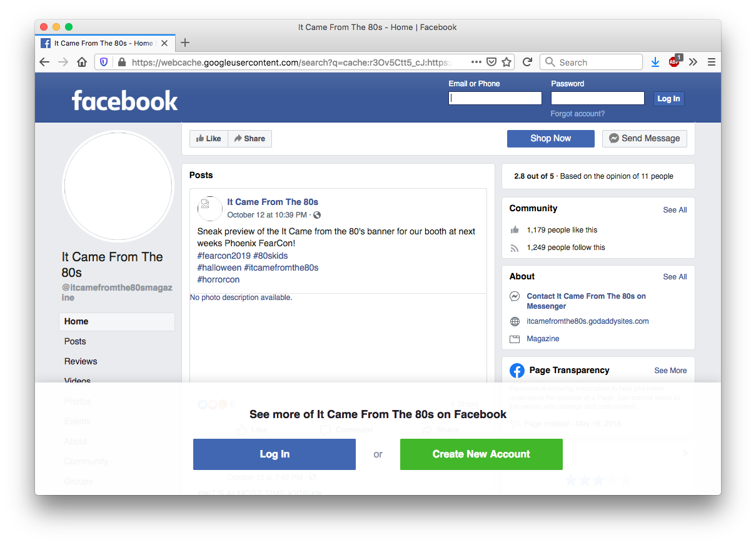Open the Adblock Plus extension icon
The height and width of the screenshot is (545, 756).
674,61
